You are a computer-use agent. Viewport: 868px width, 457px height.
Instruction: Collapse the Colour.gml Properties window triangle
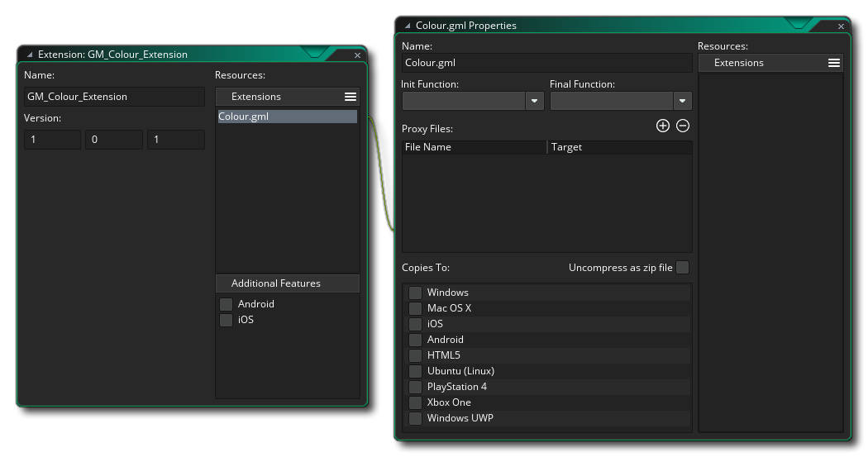[408, 26]
